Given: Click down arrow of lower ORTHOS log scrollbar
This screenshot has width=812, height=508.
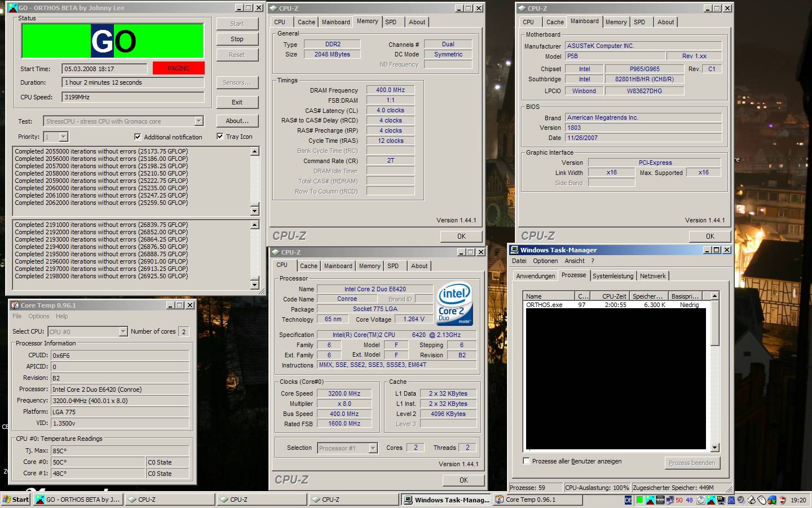Looking at the screenshot, I should click(x=255, y=284).
